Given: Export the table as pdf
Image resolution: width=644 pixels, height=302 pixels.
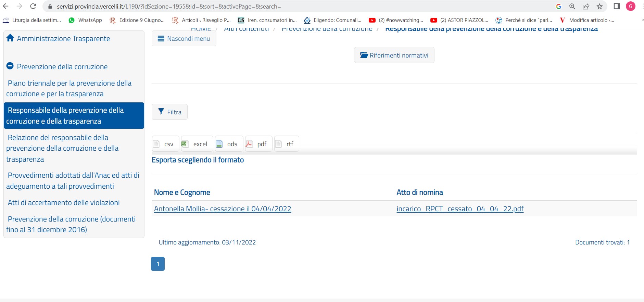Looking at the screenshot, I should pos(258,144).
